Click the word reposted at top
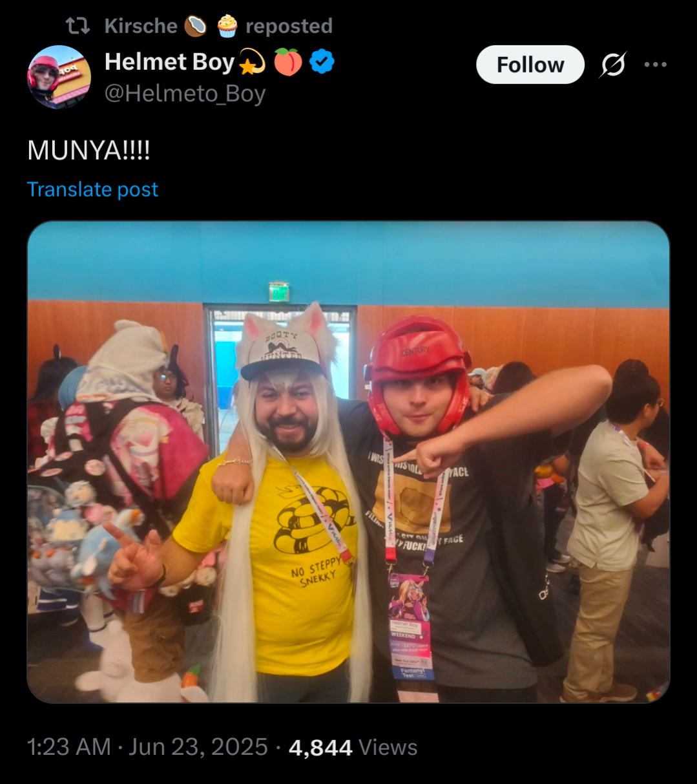The image size is (697, 784). (x=289, y=26)
